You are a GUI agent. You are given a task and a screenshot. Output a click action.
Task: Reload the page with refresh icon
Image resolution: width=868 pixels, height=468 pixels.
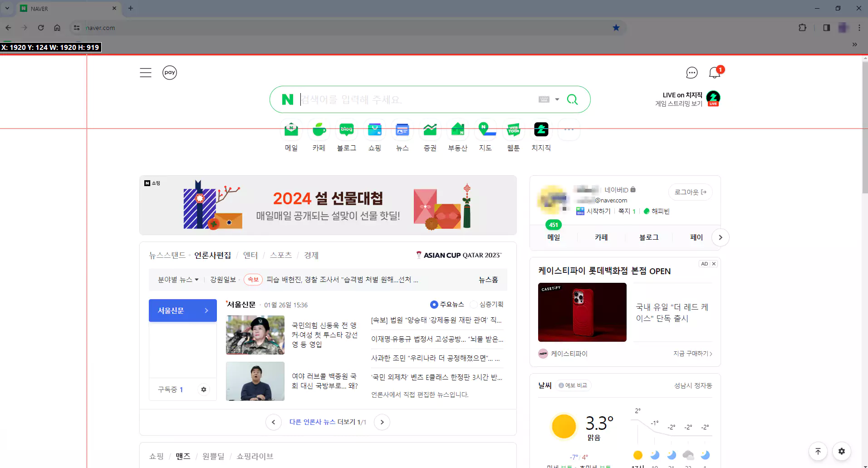pyautogui.click(x=41, y=28)
